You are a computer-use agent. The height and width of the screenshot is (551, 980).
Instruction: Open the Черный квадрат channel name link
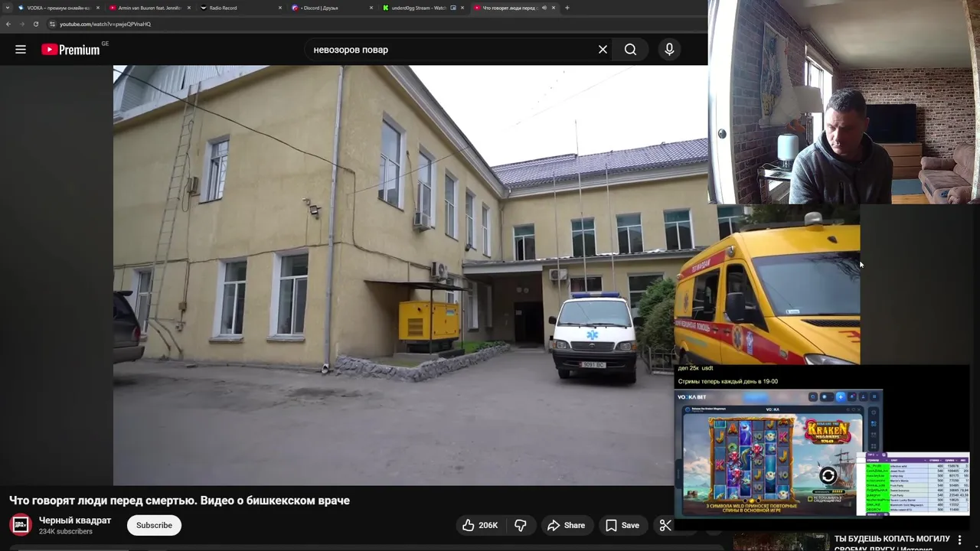[75, 520]
